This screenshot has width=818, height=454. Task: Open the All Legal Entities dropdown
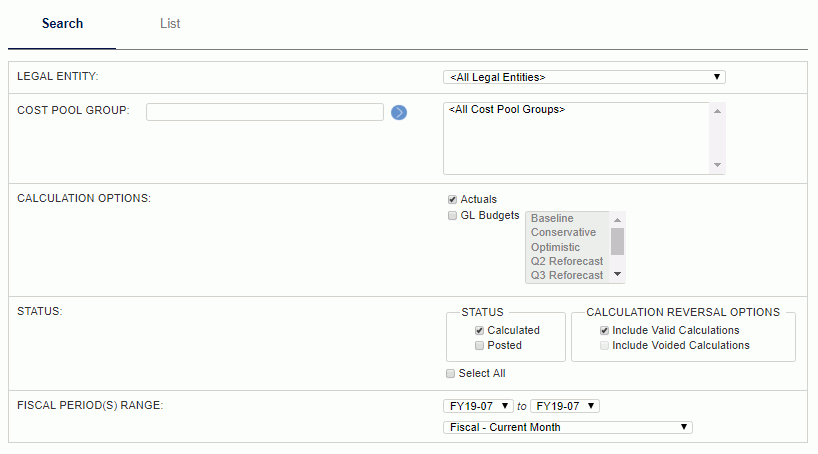pyautogui.click(x=584, y=77)
